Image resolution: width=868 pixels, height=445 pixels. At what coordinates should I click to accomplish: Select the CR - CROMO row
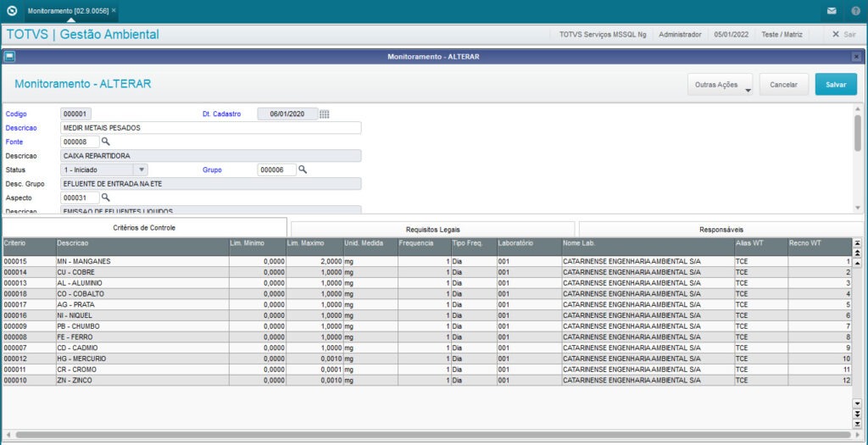(427, 370)
